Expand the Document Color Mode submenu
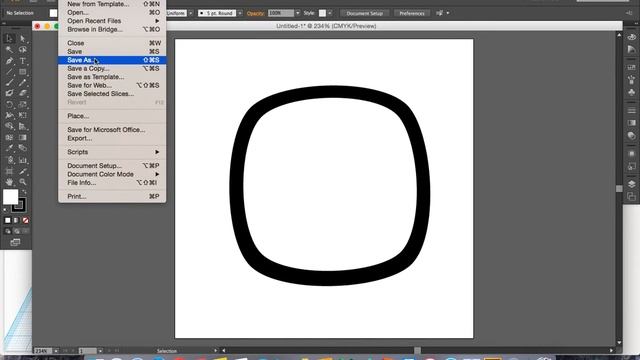The height and width of the screenshot is (360, 640). tap(112, 174)
